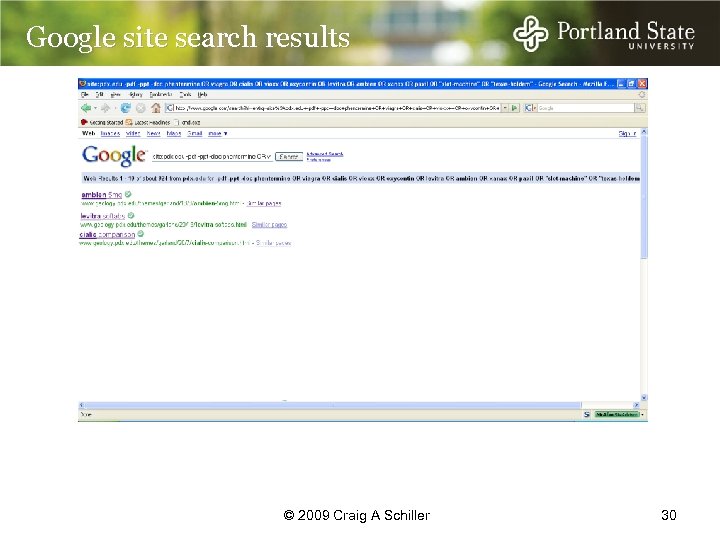Click the Portland State University logo
Image resolution: width=720 pixels, height=540 pixels.
click(x=603, y=34)
